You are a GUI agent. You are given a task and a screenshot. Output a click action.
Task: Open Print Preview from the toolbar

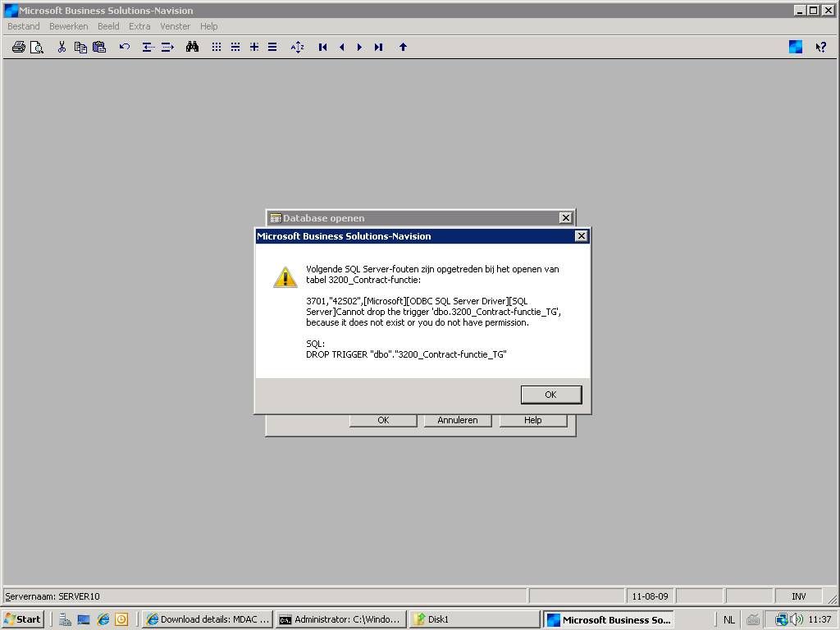[x=36, y=47]
